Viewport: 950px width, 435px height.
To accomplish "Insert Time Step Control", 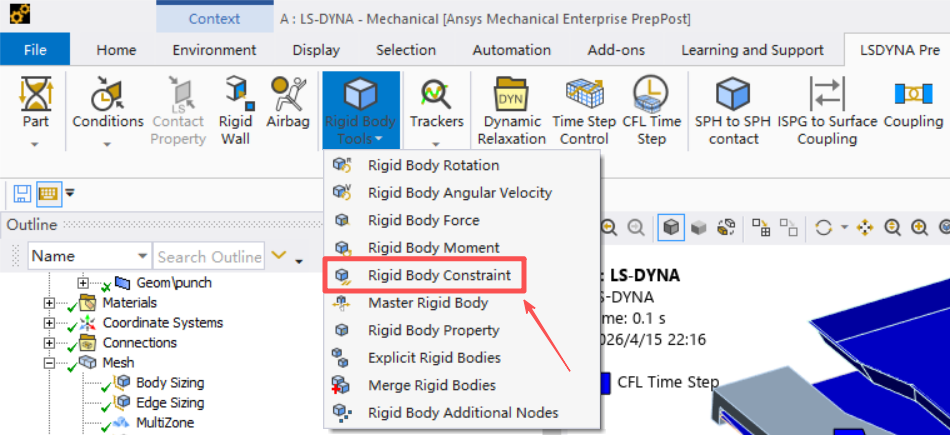I will [584, 111].
